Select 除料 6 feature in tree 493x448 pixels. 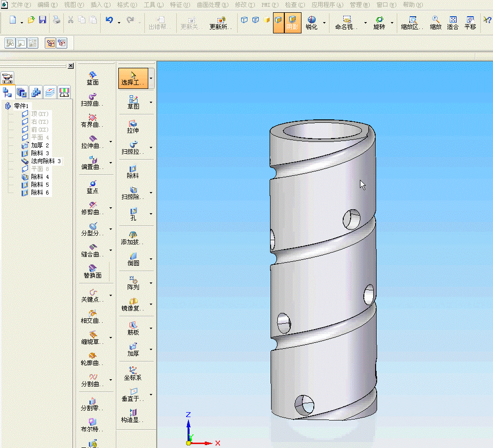[40, 193]
